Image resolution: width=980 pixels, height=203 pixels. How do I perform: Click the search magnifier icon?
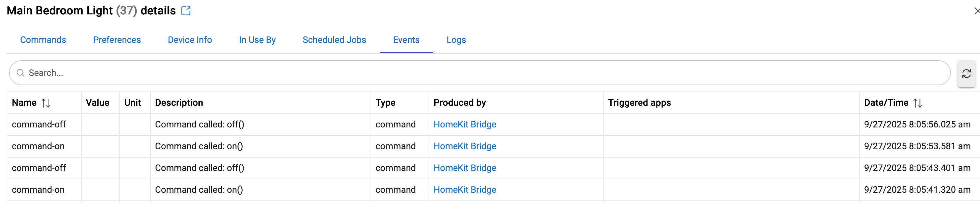click(x=20, y=73)
